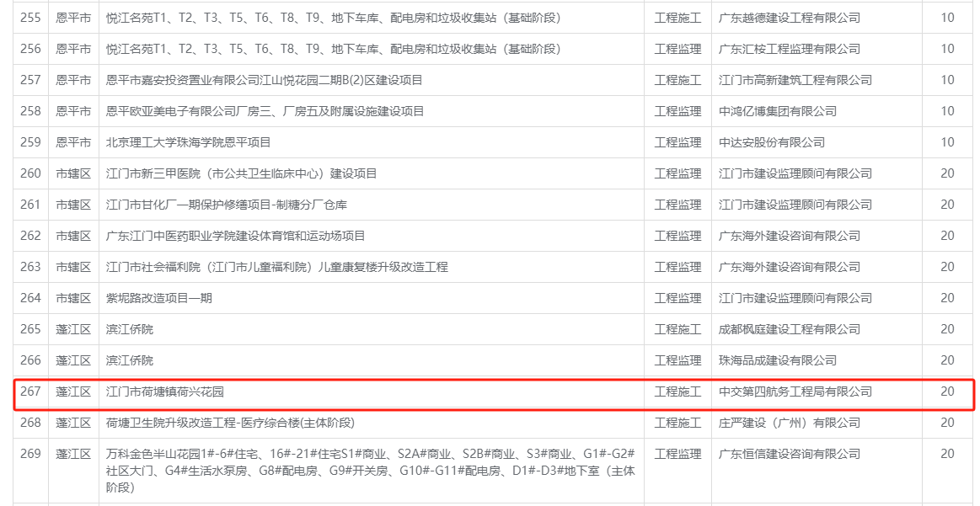Viewport: 980px width, 506px height.
Task: Select score 20 in row 267
Action: 947,391
